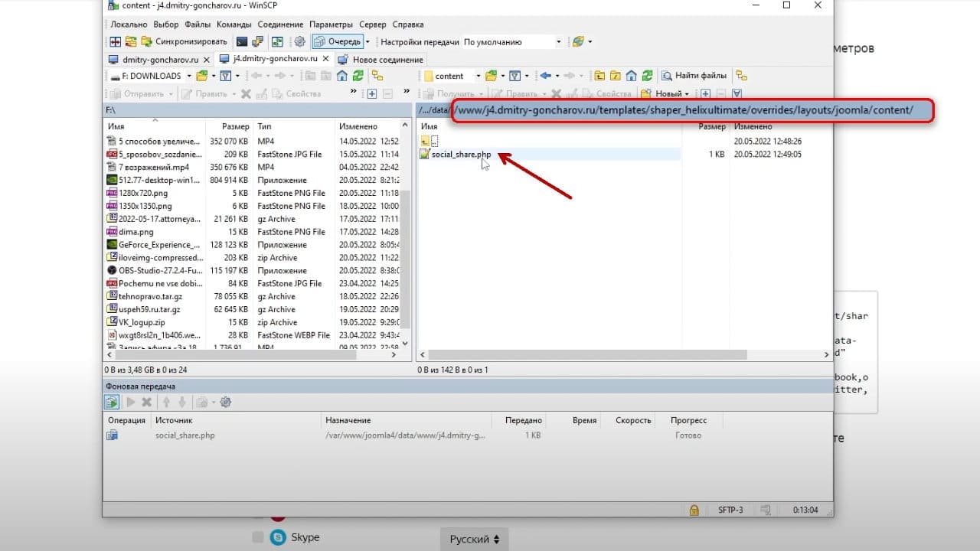The height and width of the screenshot is (551, 980).
Task: Click local panel open-folder icon
Action: [x=202, y=76]
